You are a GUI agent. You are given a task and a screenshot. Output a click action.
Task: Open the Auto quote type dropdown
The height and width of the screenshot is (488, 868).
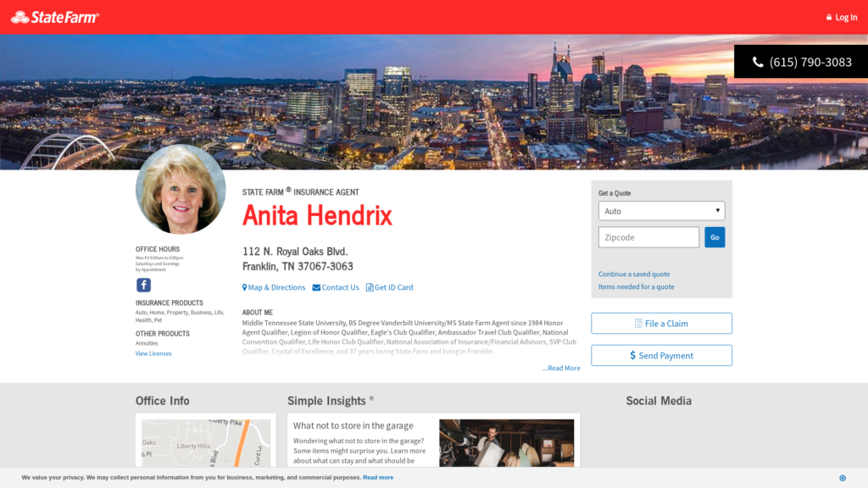point(661,211)
